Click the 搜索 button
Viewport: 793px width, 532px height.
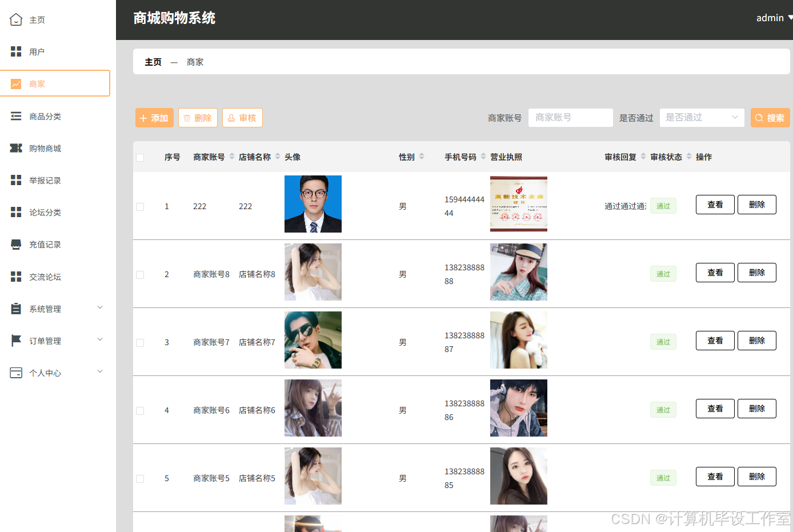coord(770,118)
